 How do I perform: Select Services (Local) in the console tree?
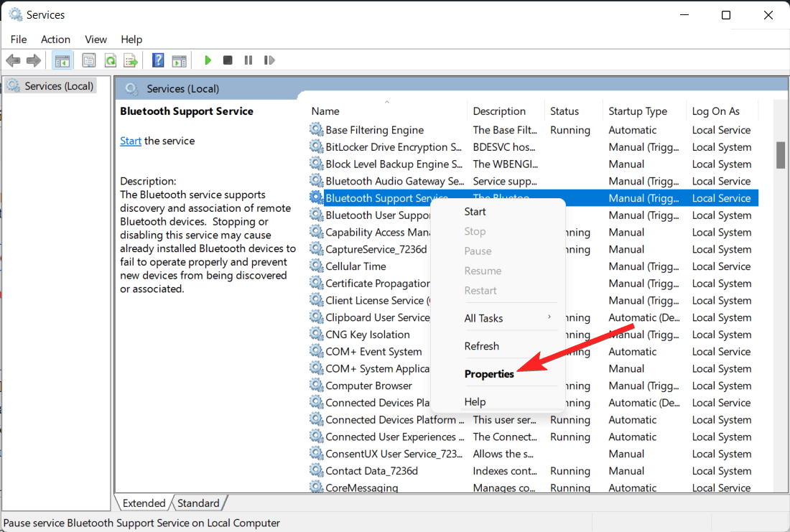[59, 86]
